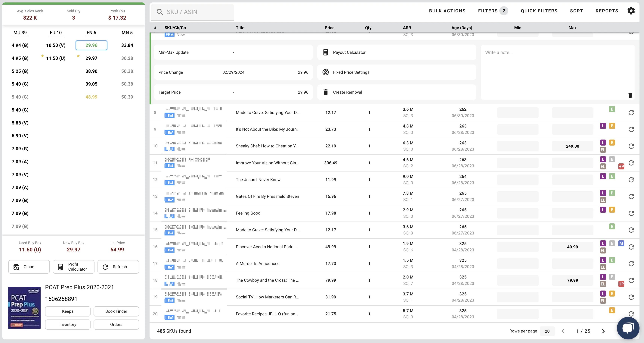
Task: Click the search magnifier icon
Action: [x=159, y=12]
